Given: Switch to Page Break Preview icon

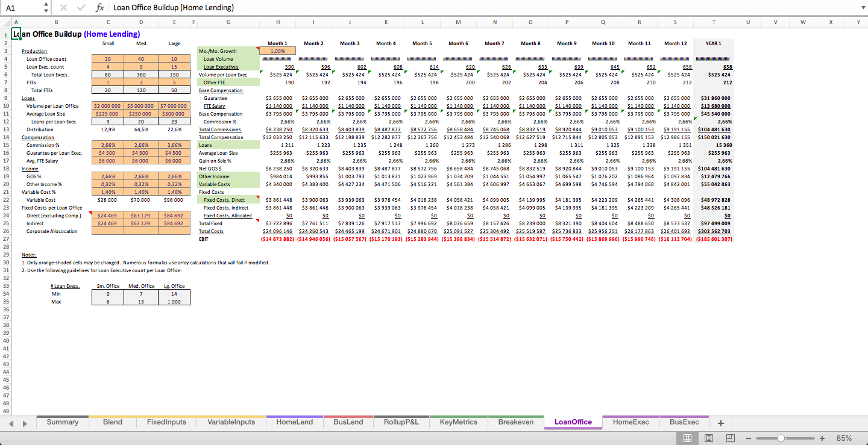Looking at the screenshot, I should (x=730, y=438).
